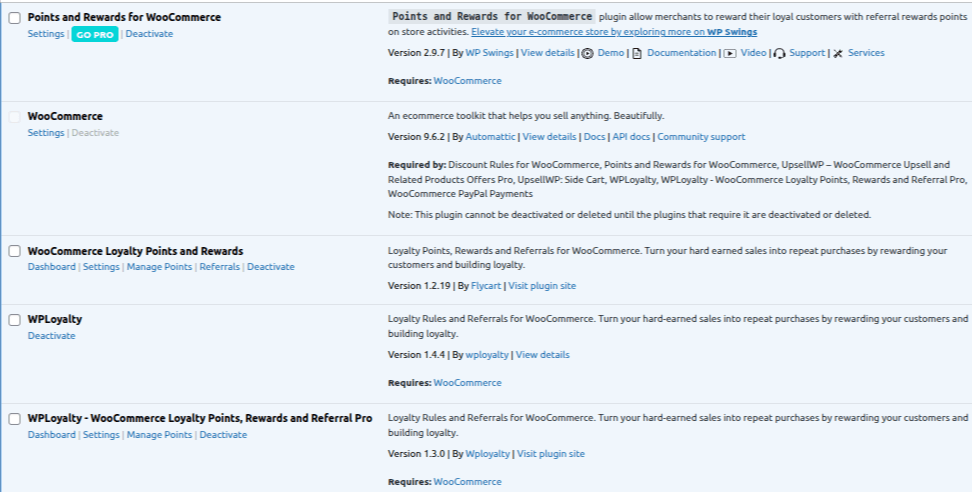
Task: Click WooCommerce link under Referral Pro Requires
Action: (x=467, y=482)
